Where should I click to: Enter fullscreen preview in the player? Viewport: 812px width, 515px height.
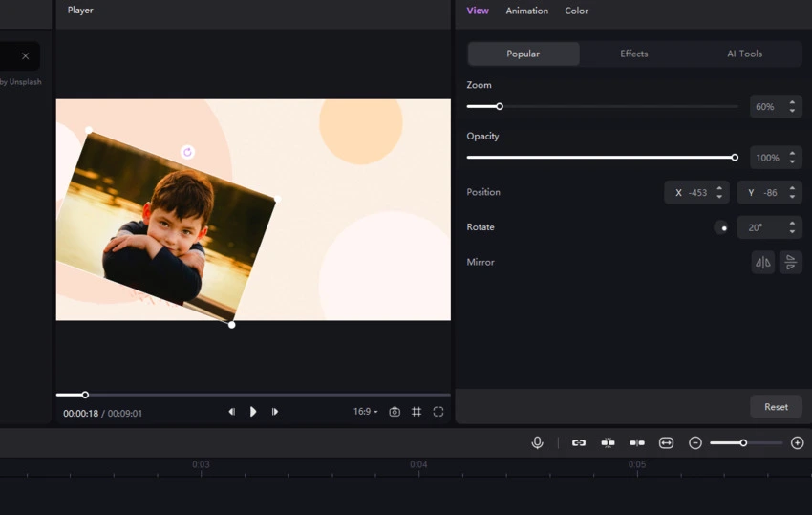pyautogui.click(x=438, y=412)
